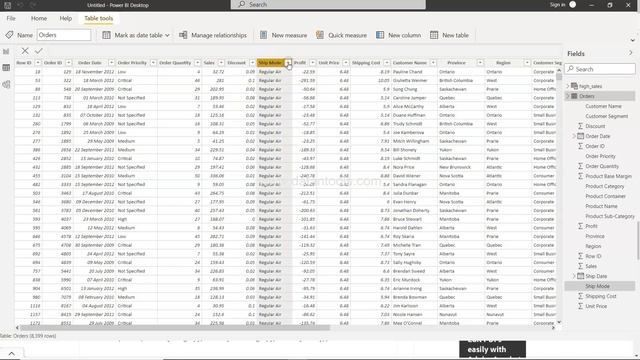Click the table's vertical scrollbar down arrow

[559, 322]
